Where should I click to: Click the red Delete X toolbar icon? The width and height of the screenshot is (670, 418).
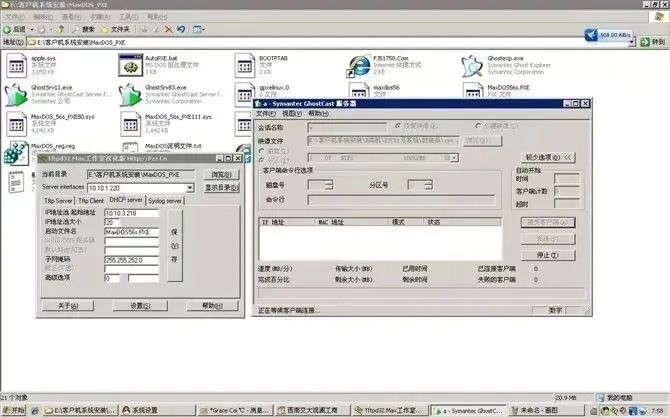(168, 29)
